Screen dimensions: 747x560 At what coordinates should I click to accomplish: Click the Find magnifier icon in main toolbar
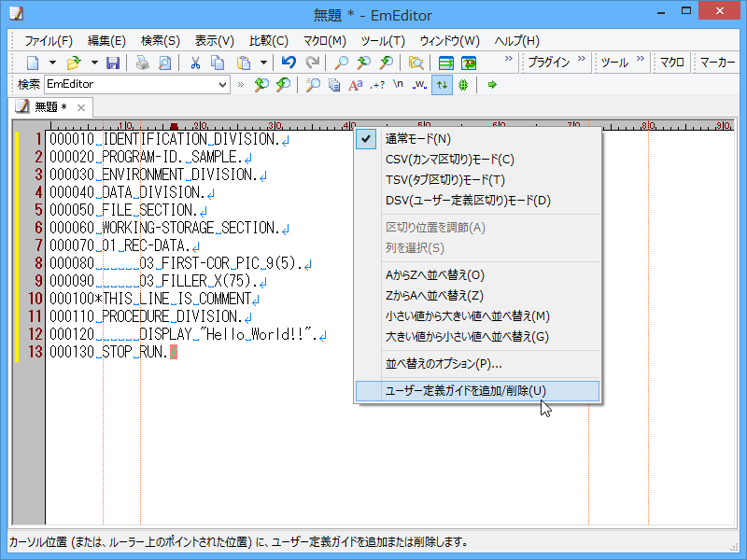[x=341, y=63]
